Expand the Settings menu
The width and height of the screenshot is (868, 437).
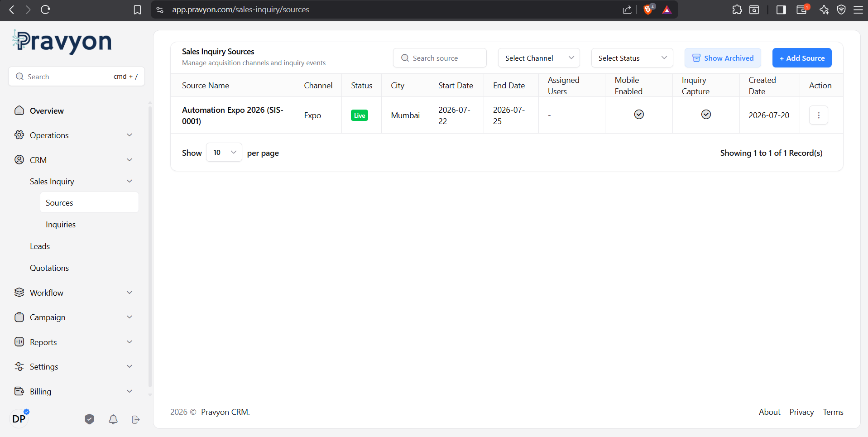point(74,366)
